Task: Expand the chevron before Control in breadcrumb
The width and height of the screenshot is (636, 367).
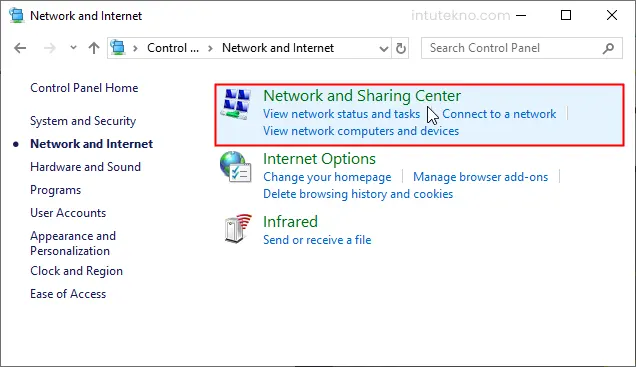Action: point(135,48)
